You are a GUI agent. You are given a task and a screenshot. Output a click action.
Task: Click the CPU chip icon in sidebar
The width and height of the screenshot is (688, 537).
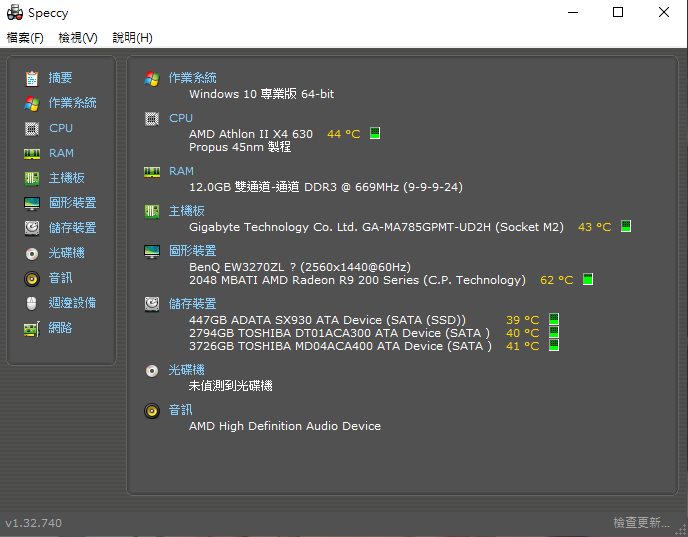(x=32, y=129)
